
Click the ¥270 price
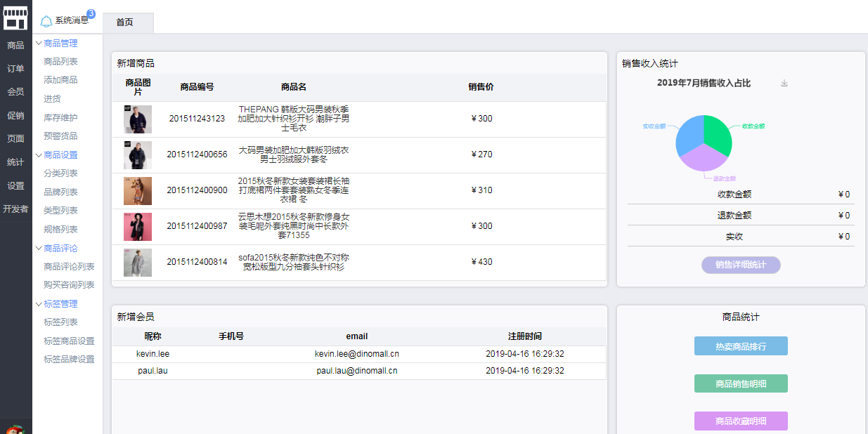click(x=481, y=154)
